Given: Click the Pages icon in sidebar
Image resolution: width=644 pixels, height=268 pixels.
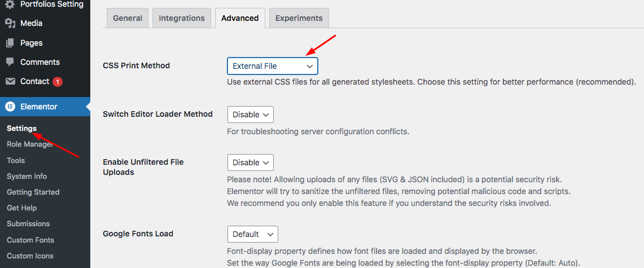Looking at the screenshot, I should click(10, 43).
